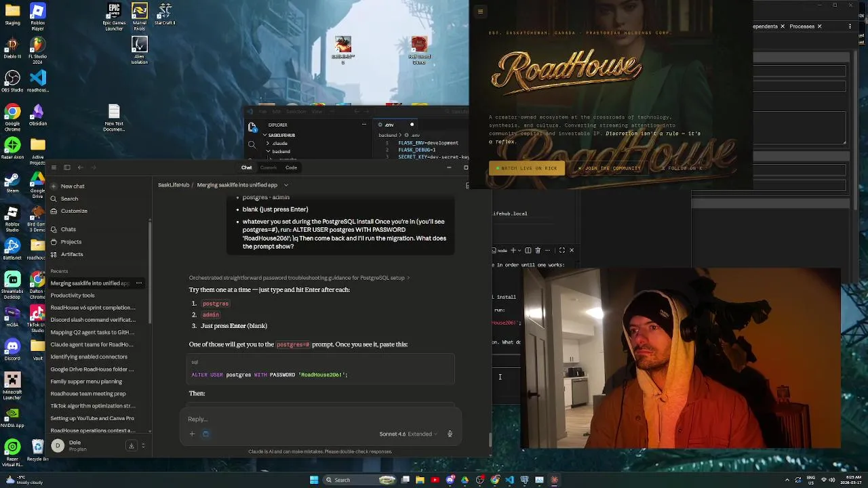Image resolution: width=868 pixels, height=488 pixels.
Task: Open the Discord slash command verification chat
Action: 93,320
